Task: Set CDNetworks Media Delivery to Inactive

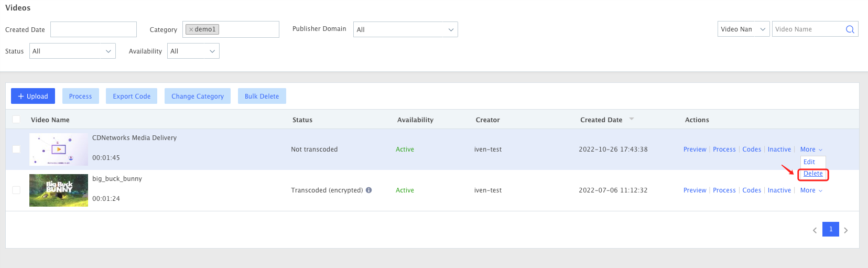Action: pos(779,149)
